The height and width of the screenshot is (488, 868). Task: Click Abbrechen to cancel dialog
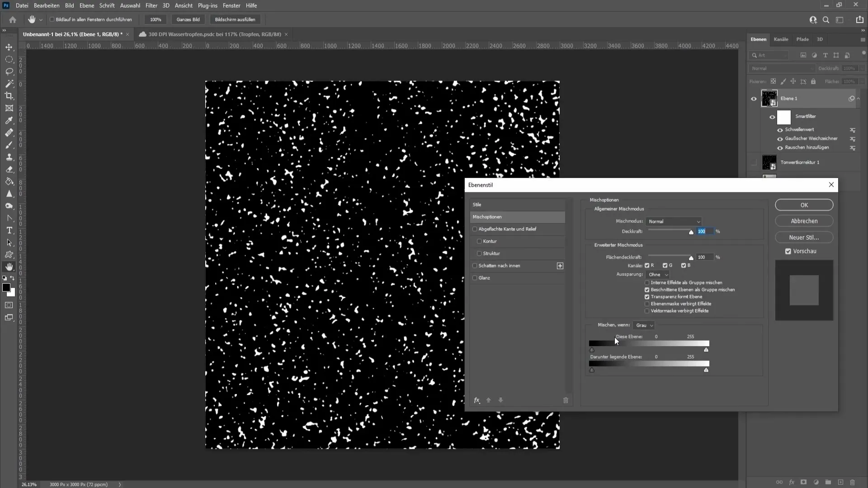pos(804,221)
